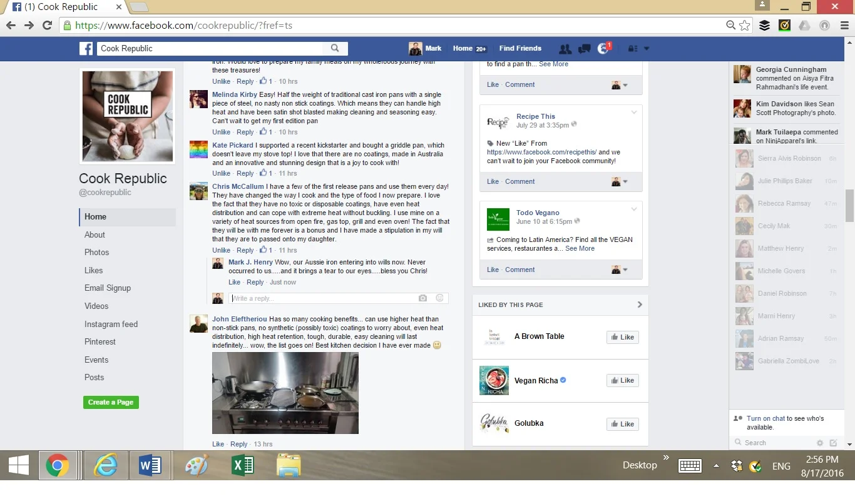
Task: Expand the Desktop toolbar chevron in taskbar
Action: click(666, 458)
